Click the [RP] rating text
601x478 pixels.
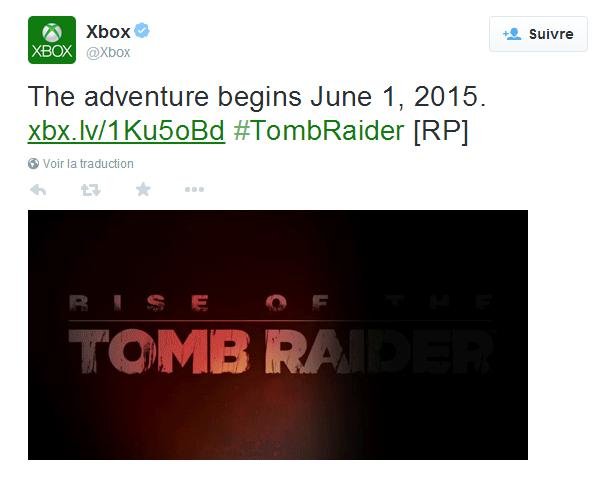441,131
